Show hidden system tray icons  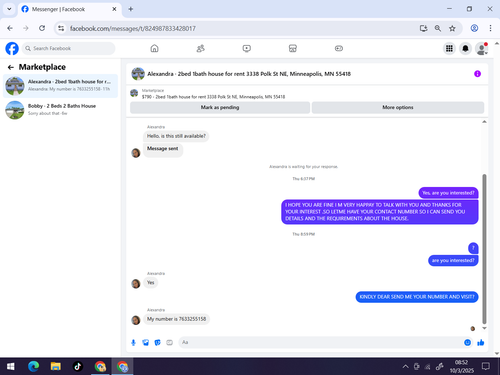tap(405, 367)
